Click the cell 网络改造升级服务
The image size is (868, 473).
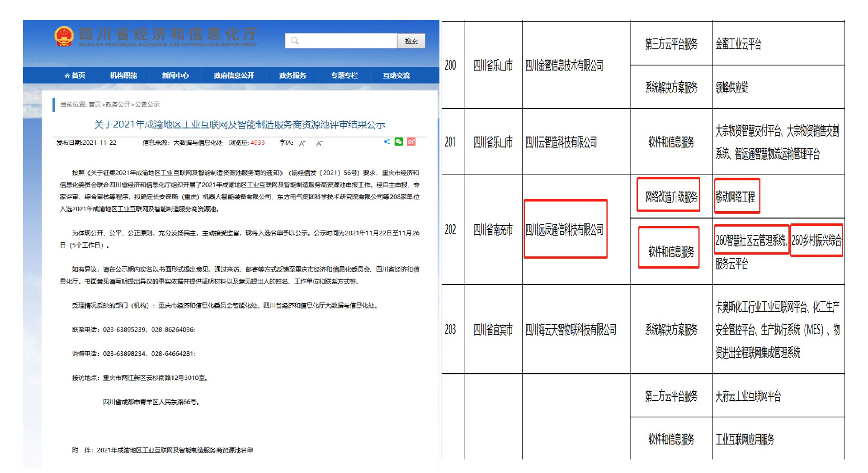coord(671,197)
